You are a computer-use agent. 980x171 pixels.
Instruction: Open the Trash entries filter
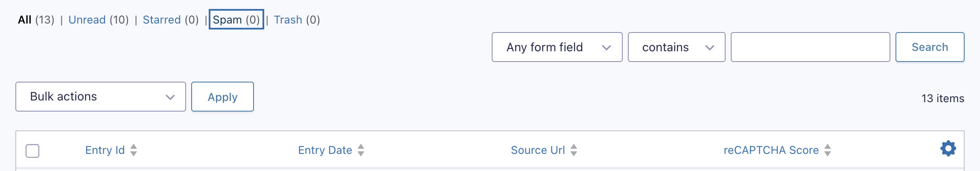point(288,20)
